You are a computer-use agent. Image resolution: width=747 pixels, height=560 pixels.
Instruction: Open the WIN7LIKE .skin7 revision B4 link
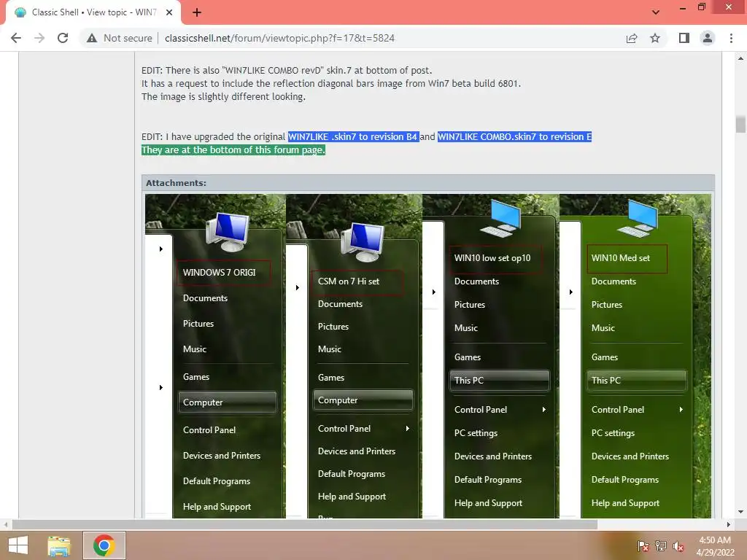353,136
